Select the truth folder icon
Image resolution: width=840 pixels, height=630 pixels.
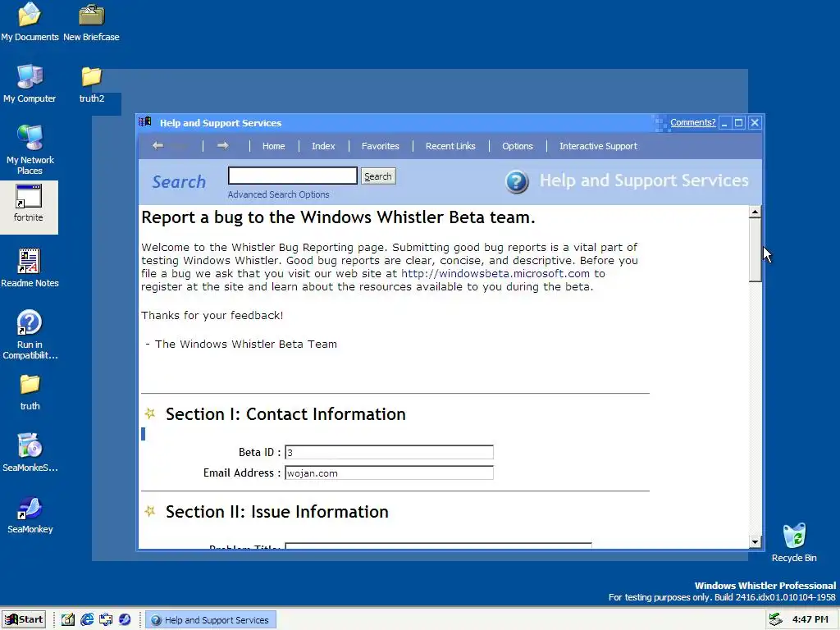pyautogui.click(x=30, y=392)
